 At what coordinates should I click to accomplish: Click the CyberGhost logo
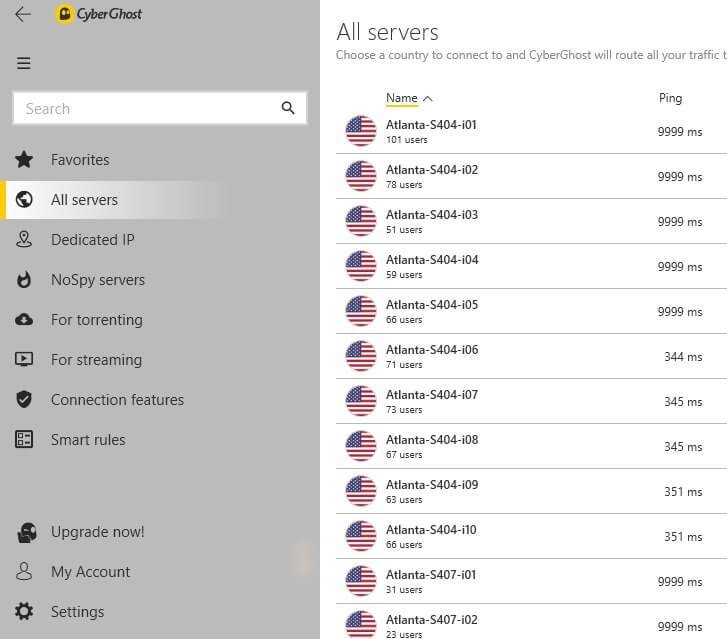point(98,14)
